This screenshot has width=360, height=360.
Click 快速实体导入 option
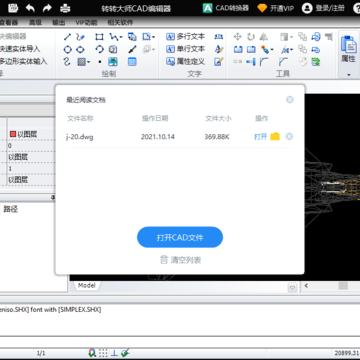pos(20,49)
